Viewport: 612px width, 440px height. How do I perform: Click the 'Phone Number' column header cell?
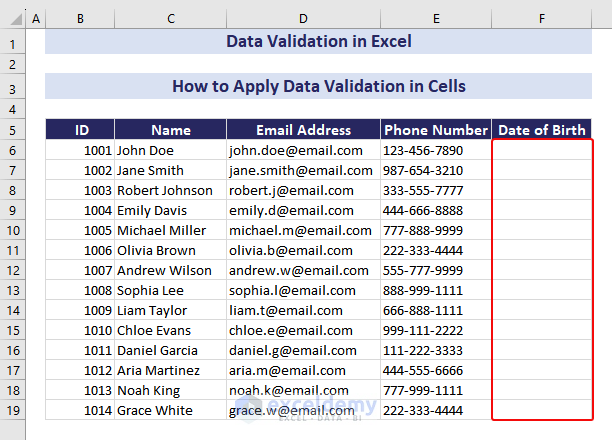pyautogui.click(x=435, y=130)
